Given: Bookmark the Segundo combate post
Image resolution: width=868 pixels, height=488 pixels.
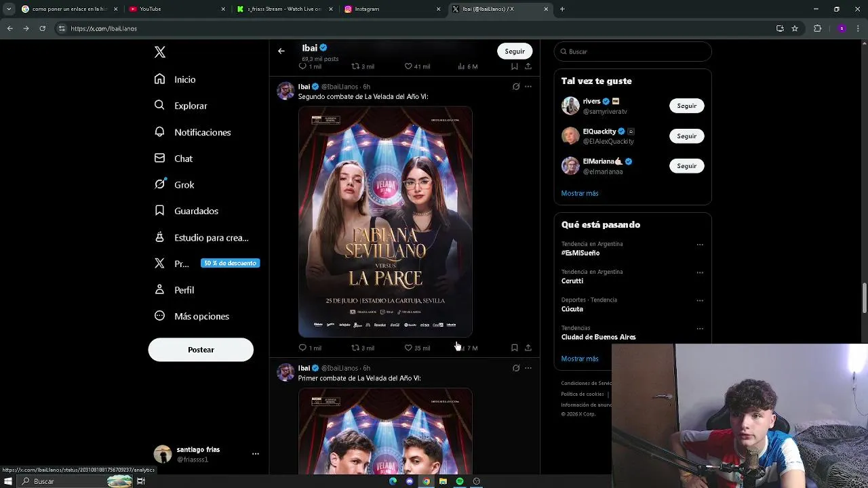Looking at the screenshot, I should pyautogui.click(x=515, y=348).
